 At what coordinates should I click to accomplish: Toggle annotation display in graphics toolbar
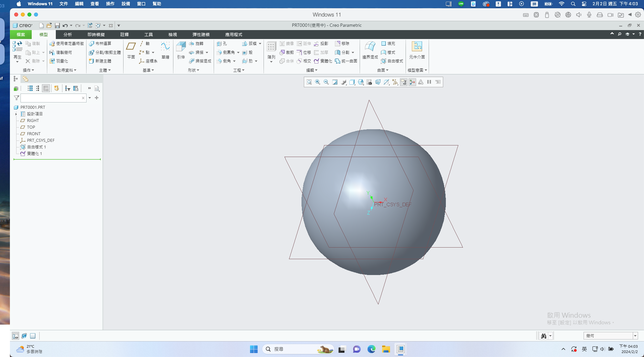[404, 82]
